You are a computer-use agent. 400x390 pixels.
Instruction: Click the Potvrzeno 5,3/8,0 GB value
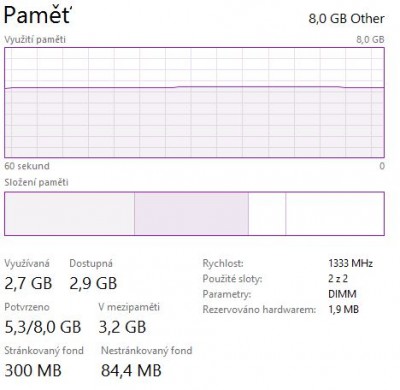click(43, 327)
